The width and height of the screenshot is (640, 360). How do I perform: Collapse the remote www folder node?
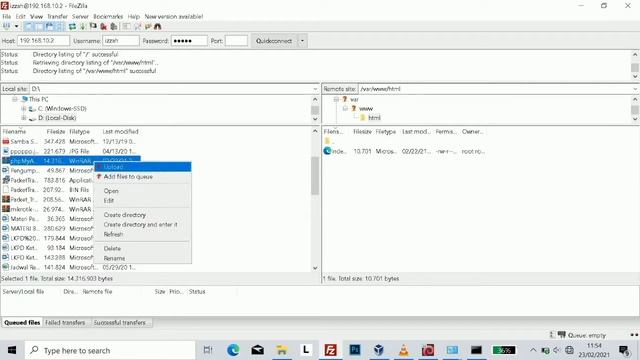(x=345, y=109)
